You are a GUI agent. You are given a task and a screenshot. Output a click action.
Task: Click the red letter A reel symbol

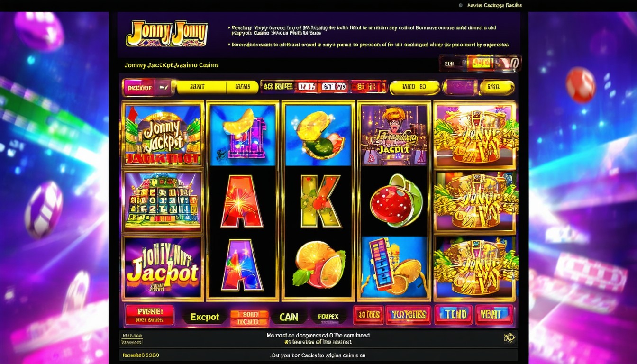[242, 201]
